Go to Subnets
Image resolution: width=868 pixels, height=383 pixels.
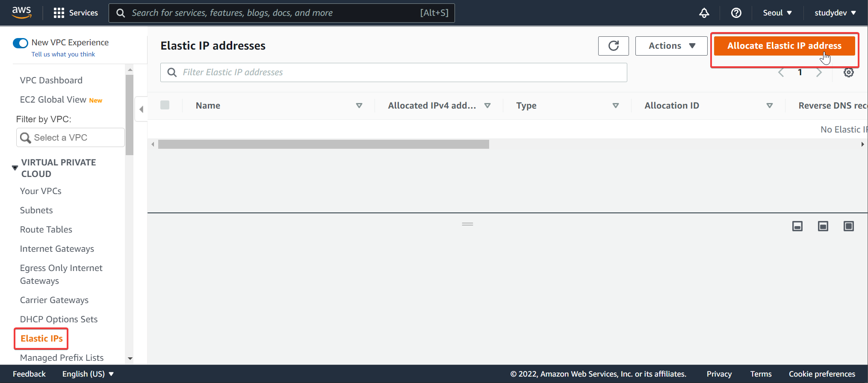(x=36, y=210)
